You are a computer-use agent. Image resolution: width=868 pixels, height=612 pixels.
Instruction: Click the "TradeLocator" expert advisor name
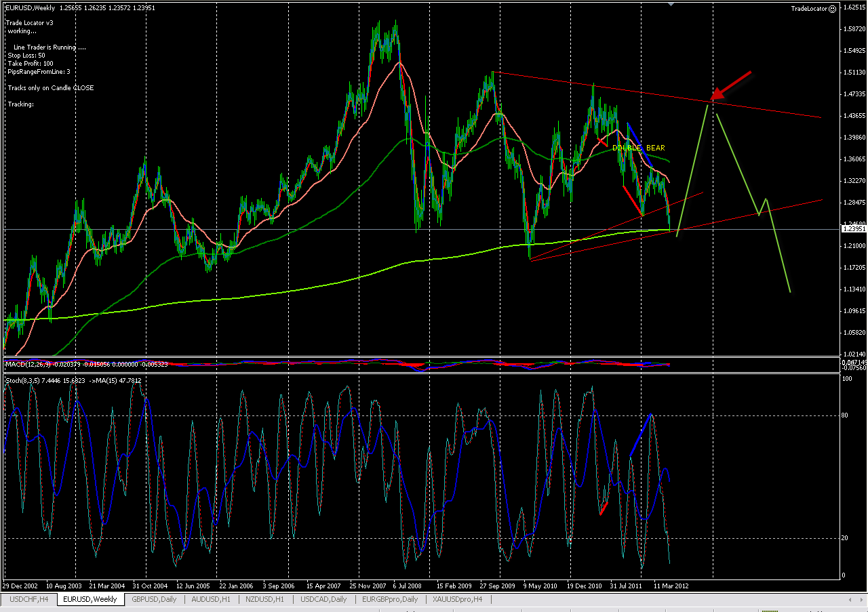pyautogui.click(x=810, y=9)
